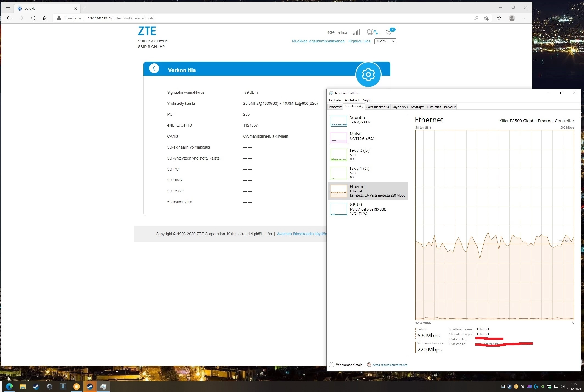Click the blue settings gear icon

point(368,75)
